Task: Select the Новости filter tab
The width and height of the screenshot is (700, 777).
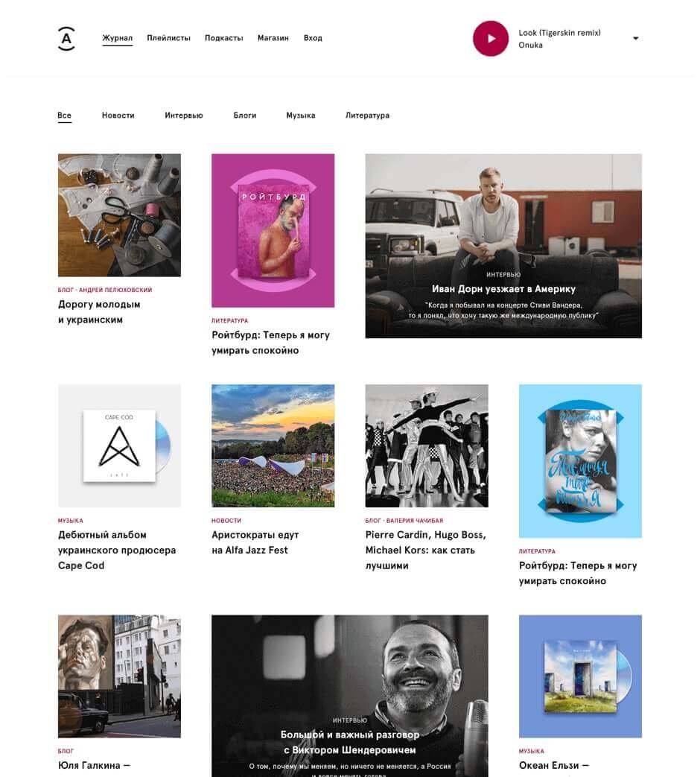Action: coord(118,115)
